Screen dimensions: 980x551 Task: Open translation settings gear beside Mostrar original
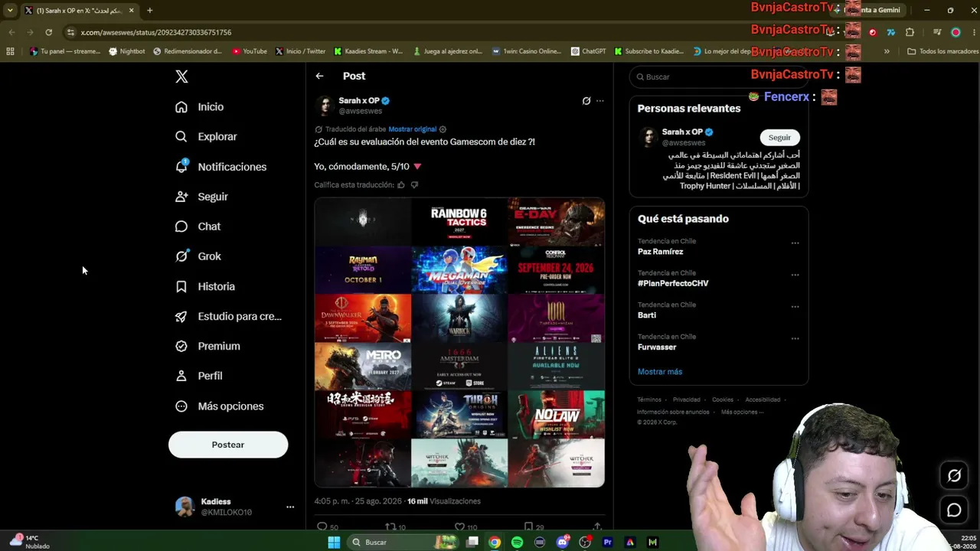443,129
